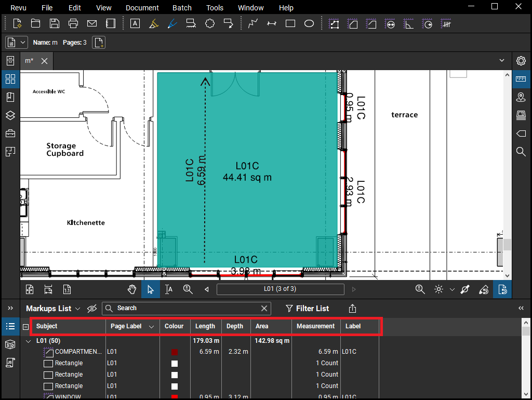Open the Page Label column dropdown

coord(151,327)
